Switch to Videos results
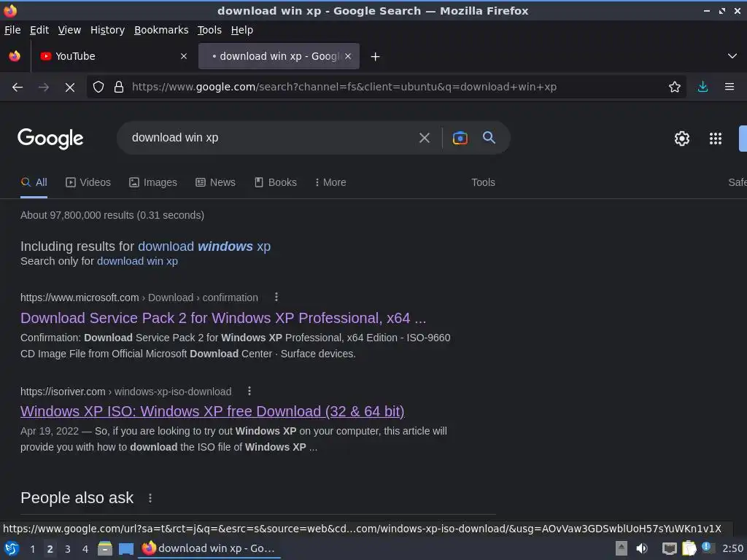This screenshot has height=560, width=747. (x=88, y=182)
